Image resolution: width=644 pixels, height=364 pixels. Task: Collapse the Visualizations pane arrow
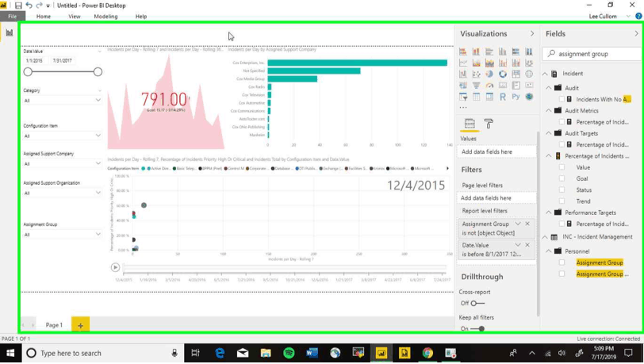click(x=532, y=33)
